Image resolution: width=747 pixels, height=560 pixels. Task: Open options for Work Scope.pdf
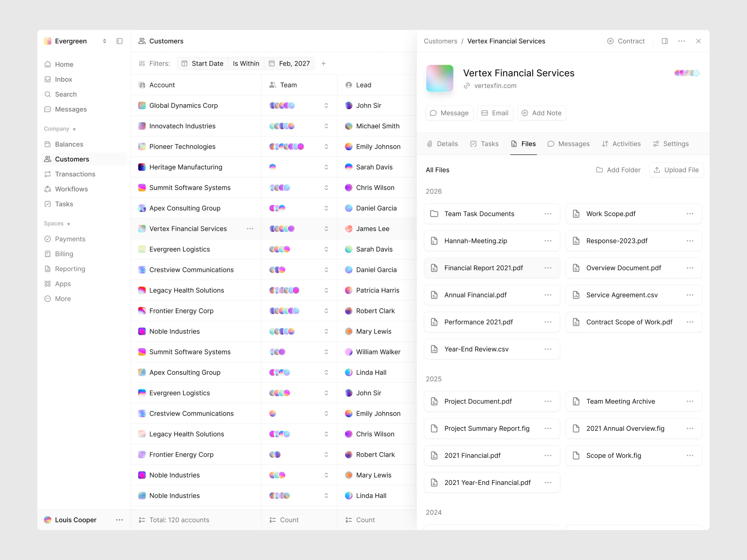(x=690, y=214)
